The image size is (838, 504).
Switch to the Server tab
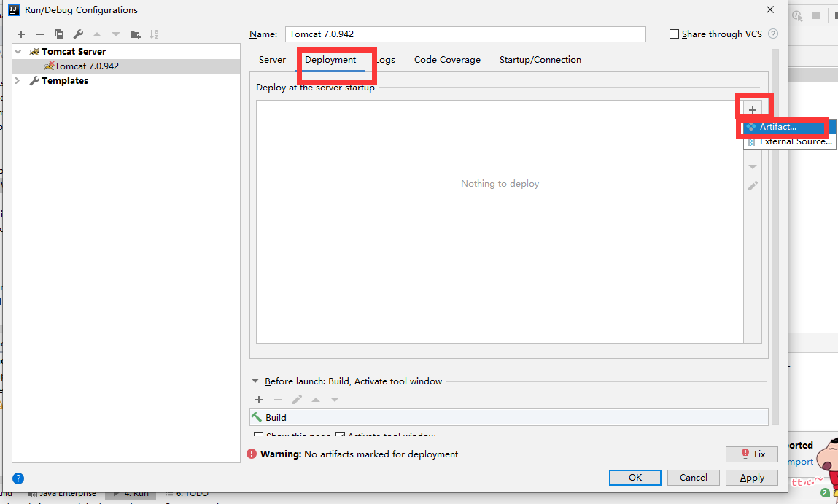coord(272,60)
